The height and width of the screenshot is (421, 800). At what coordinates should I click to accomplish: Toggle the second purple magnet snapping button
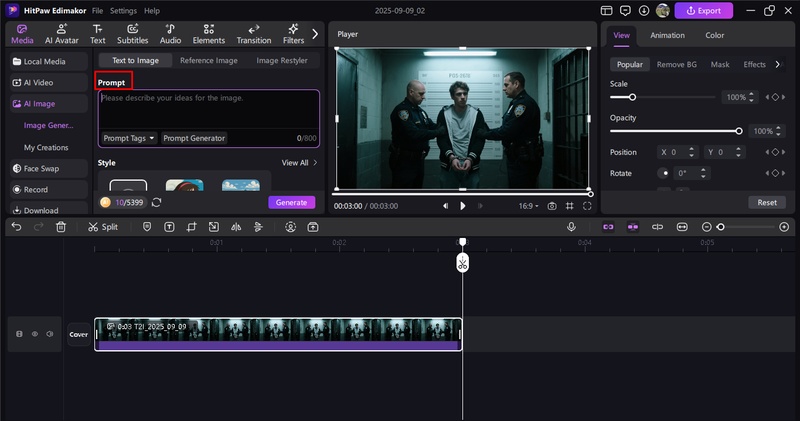point(633,227)
